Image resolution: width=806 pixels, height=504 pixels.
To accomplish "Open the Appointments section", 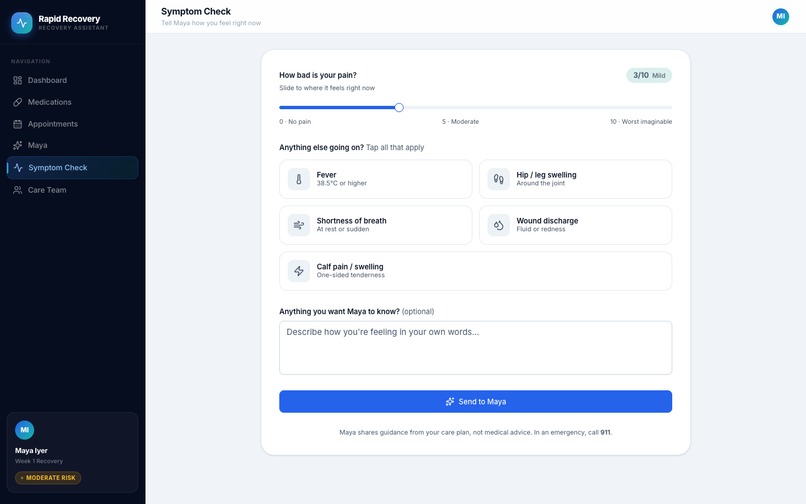I will [72, 124].
